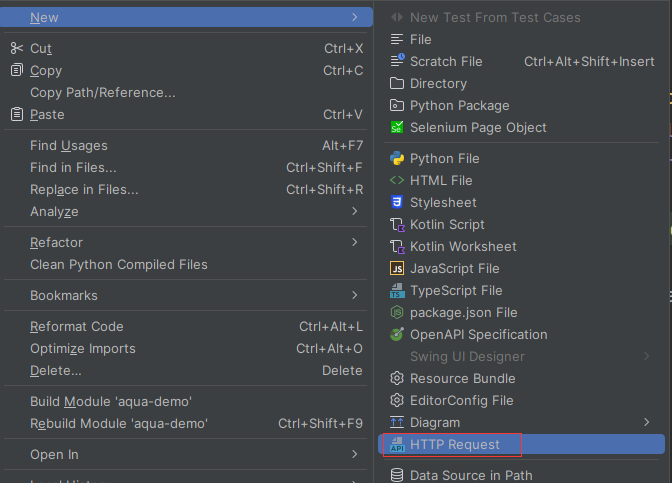Click the Stylesheet CSS icon
Screen dimensions: 672x483
(397, 202)
